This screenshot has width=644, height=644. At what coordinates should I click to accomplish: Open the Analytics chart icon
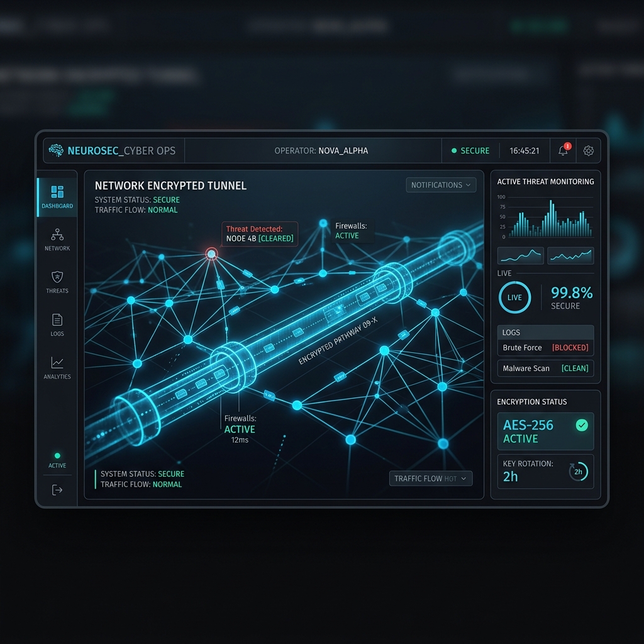pos(57,362)
